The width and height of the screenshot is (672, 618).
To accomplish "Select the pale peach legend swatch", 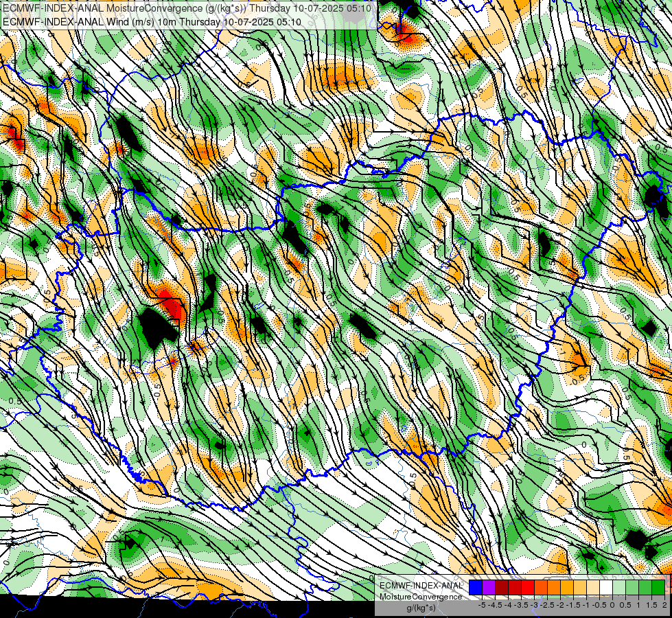I will click(593, 587).
